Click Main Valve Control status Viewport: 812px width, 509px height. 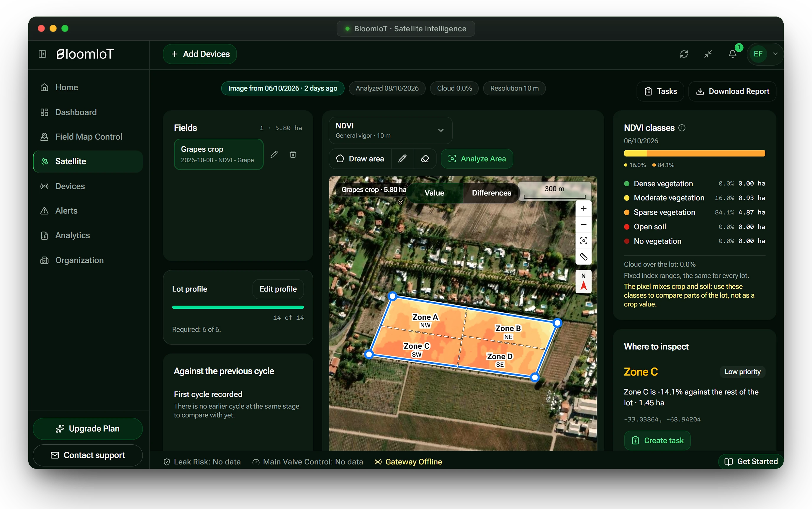click(x=308, y=462)
